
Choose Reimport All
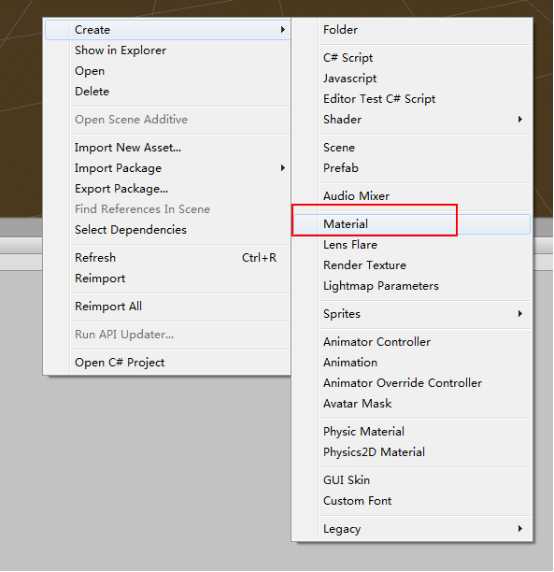(x=167, y=306)
